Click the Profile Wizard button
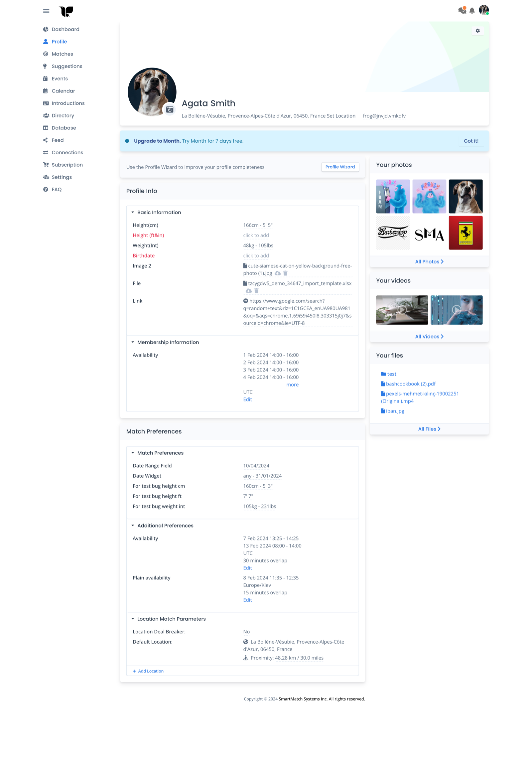The width and height of the screenshot is (532, 781). click(x=340, y=167)
